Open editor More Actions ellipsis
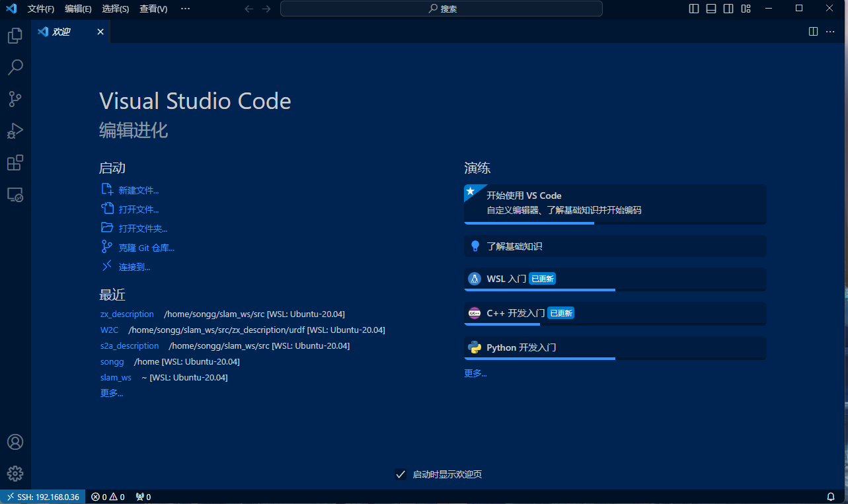The image size is (848, 504). [x=831, y=31]
